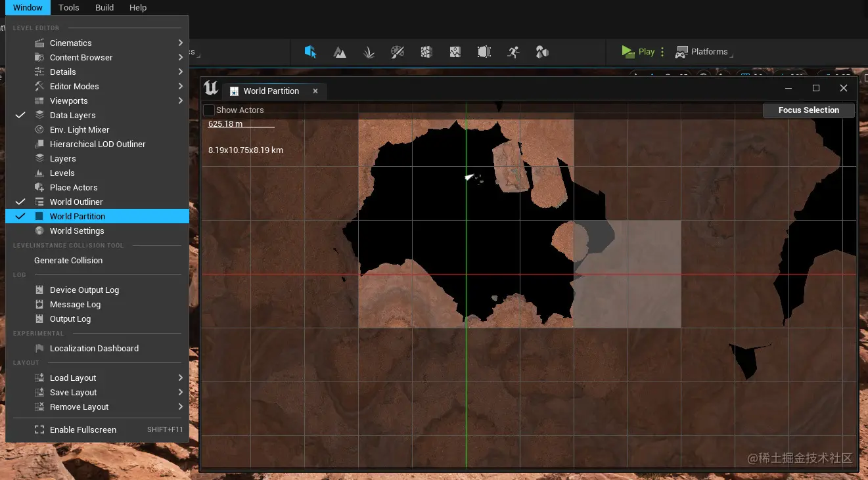868x480 pixels.
Task: Open the Tools menu
Action: coord(68,8)
